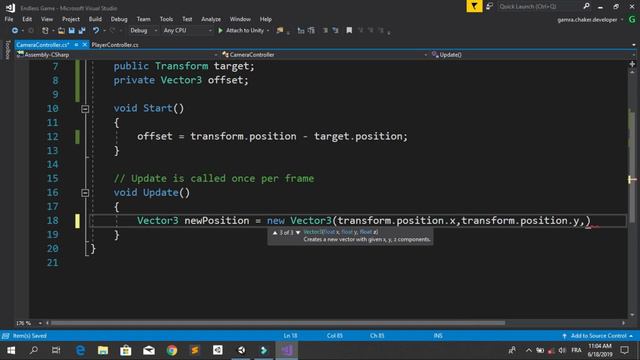This screenshot has width=640, height=360.
Task: Save the current file with the disk icon
Action: pyautogui.click(x=71, y=31)
